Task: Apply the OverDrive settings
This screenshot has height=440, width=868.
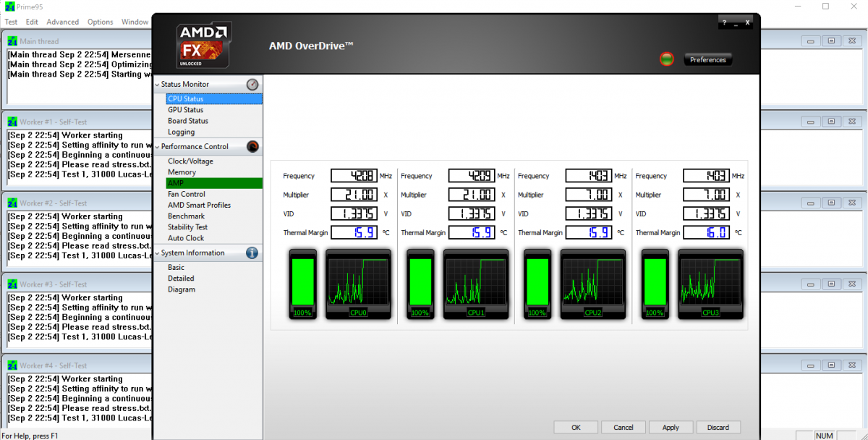Action: tap(671, 427)
